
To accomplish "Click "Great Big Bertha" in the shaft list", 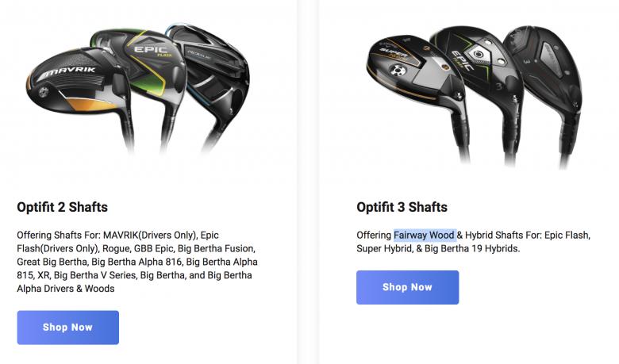I will pos(52,262).
